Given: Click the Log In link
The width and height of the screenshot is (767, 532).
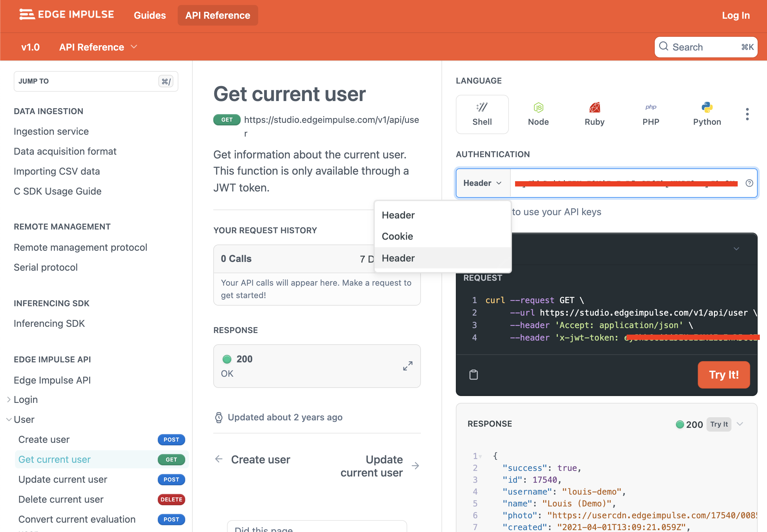Looking at the screenshot, I should click(x=736, y=15).
